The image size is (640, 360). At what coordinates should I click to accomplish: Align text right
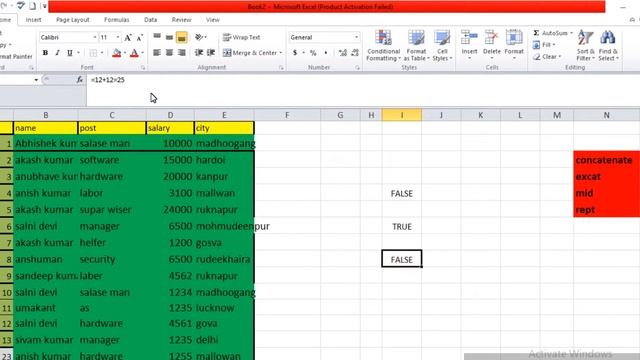point(182,53)
